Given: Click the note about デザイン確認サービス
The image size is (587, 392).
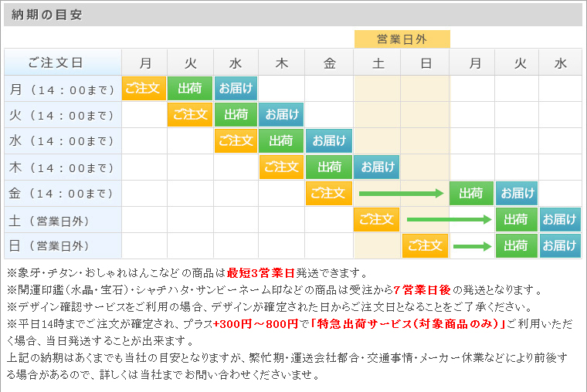Looking at the screenshot, I should (270, 307).
